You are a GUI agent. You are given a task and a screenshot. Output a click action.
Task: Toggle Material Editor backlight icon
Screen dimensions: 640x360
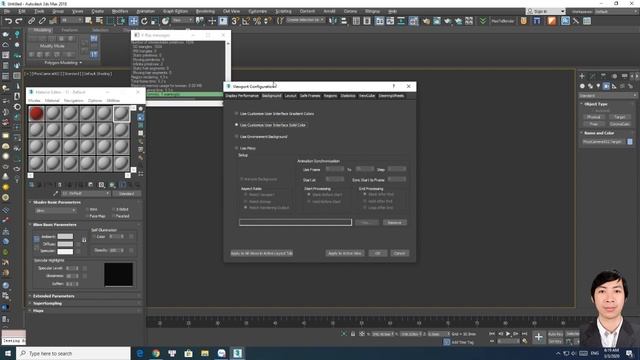click(141, 118)
